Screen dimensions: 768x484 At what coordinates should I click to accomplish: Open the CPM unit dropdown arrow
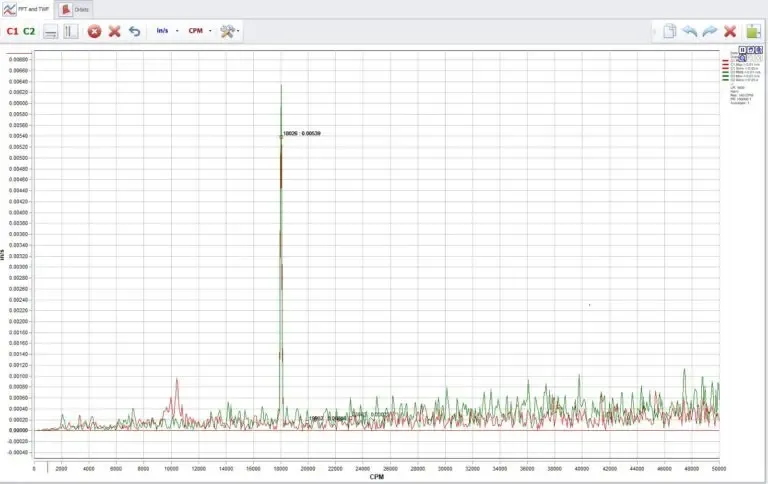click(210, 31)
